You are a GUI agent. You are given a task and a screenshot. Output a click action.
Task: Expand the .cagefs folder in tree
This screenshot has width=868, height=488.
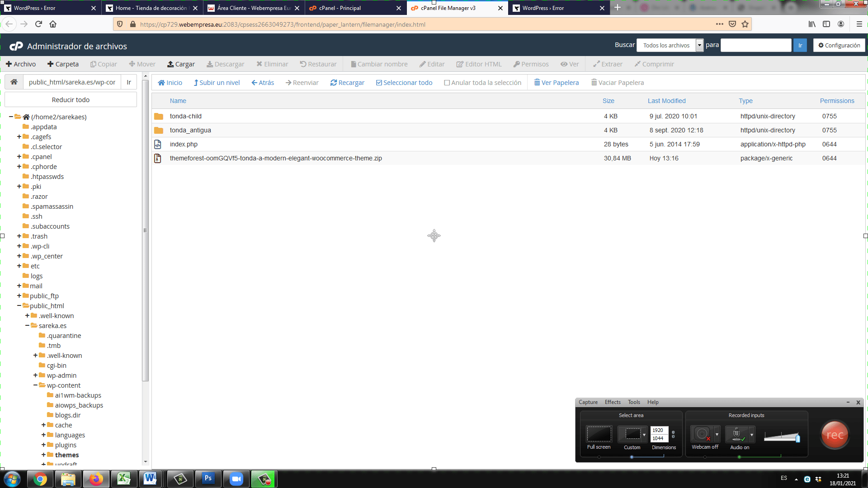click(19, 137)
